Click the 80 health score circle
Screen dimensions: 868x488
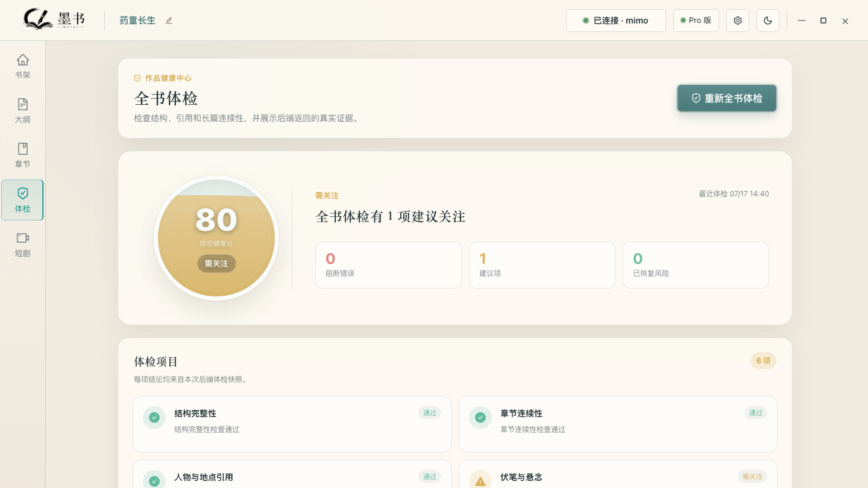[x=216, y=238]
